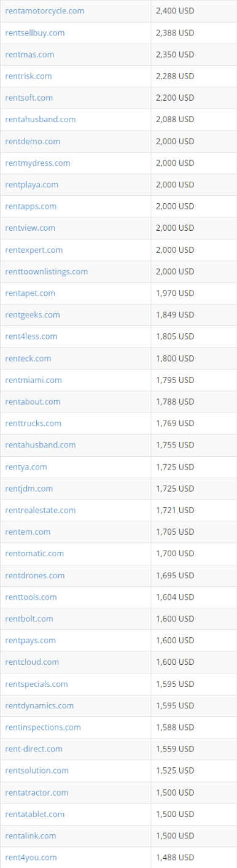Click the rent4less.com link
The image size is (237, 868).
[31, 336]
